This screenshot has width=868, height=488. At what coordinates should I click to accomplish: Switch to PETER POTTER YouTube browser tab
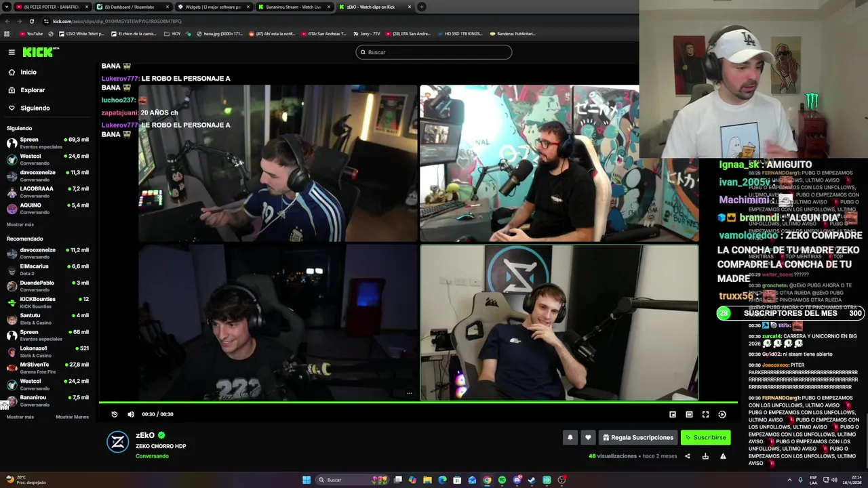tap(53, 7)
